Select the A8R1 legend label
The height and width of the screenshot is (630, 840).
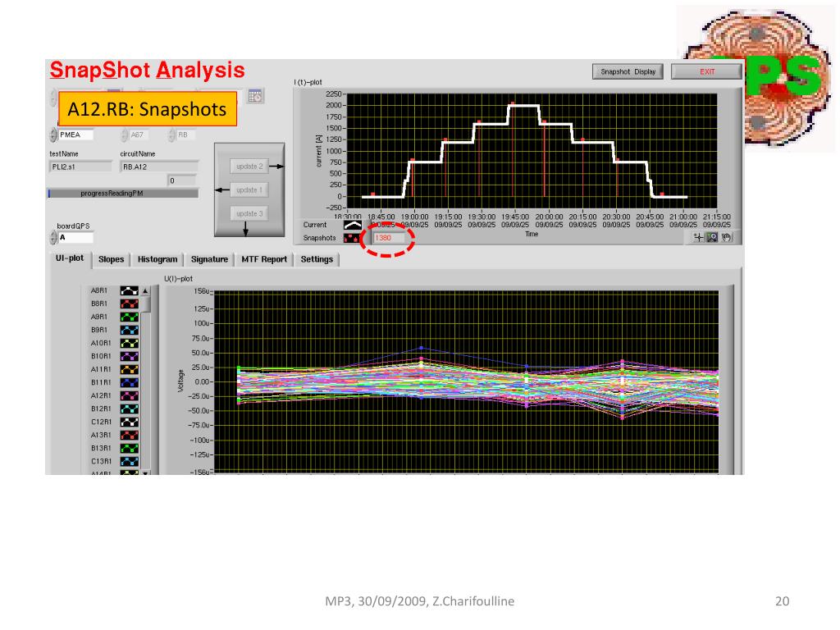pos(99,290)
